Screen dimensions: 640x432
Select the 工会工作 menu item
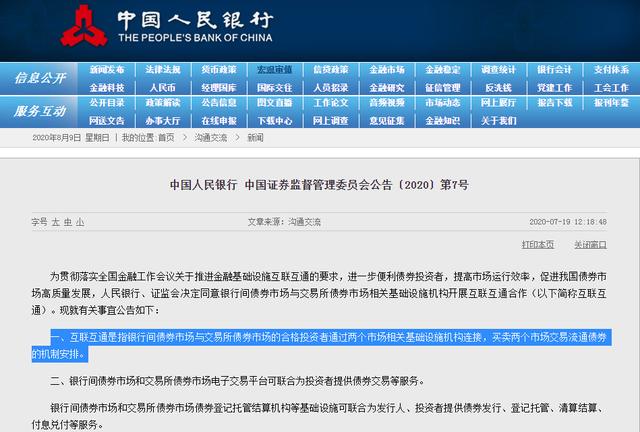[611, 87]
